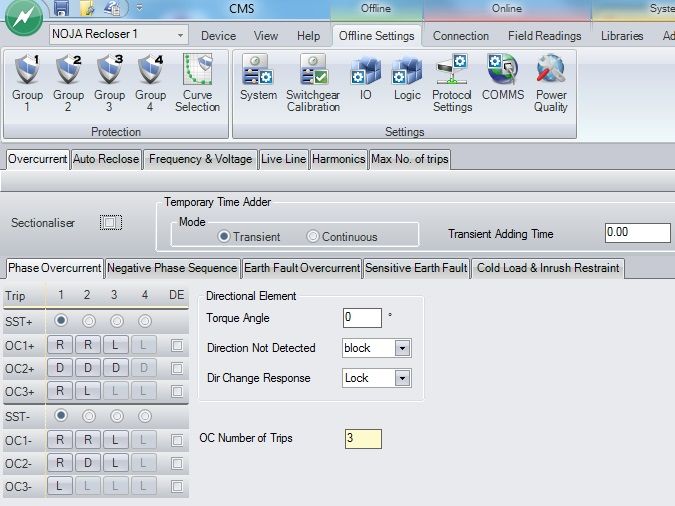Click OC3- trip 1 L button
The image size is (675, 506).
(x=60, y=487)
